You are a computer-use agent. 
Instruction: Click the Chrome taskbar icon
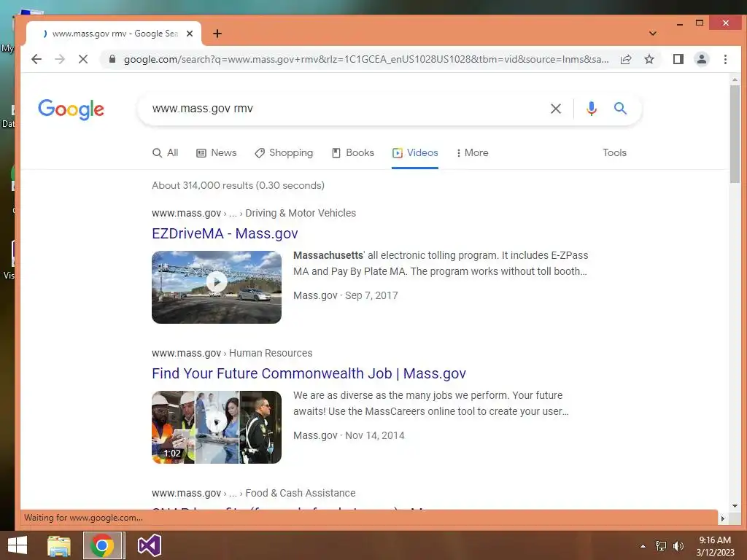pos(101,545)
